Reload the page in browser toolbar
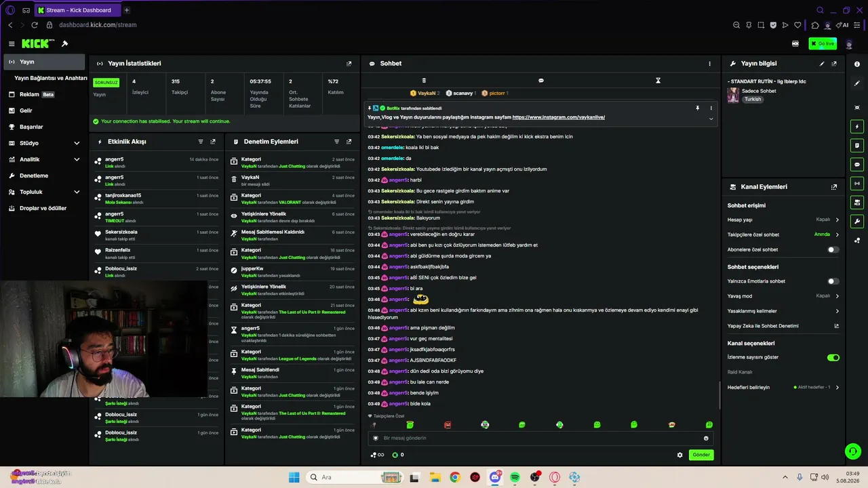 [35, 25]
